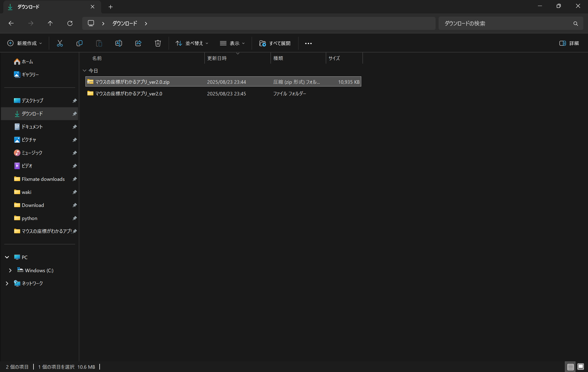The image size is (588, 372).
Task: Open the three-dots more options menu
Action: 308,43
